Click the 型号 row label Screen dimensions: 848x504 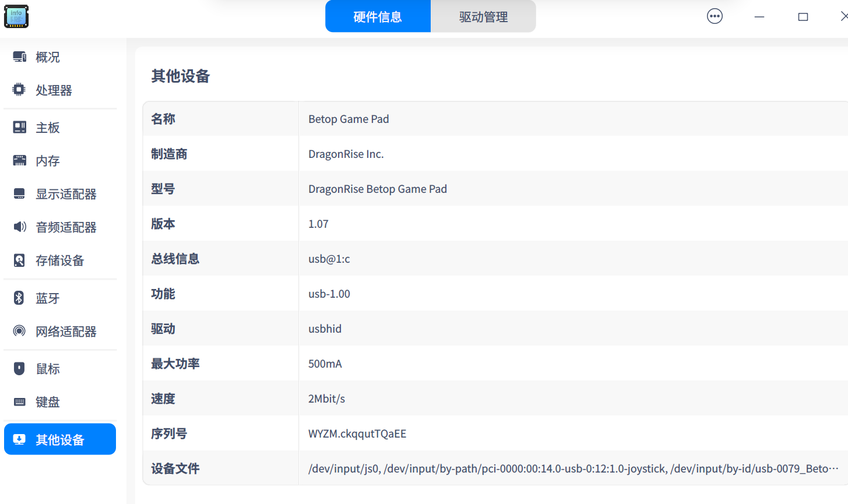click(x=163, y=189)
